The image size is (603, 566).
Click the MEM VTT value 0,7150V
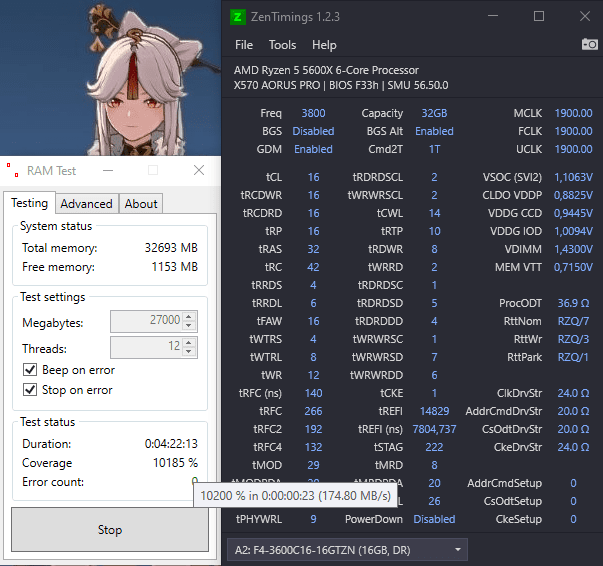click(573, 267)
